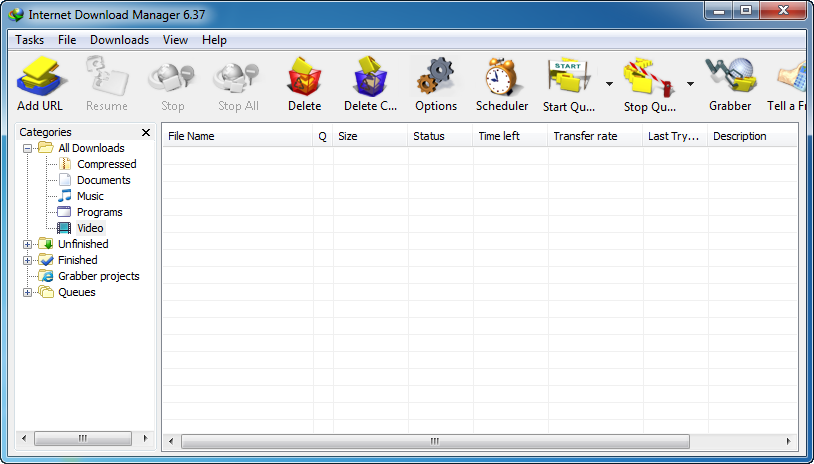The height and width of the screenshot is (464, 814).
Task: Sort by Q column header
Action: tap(322, 137)
